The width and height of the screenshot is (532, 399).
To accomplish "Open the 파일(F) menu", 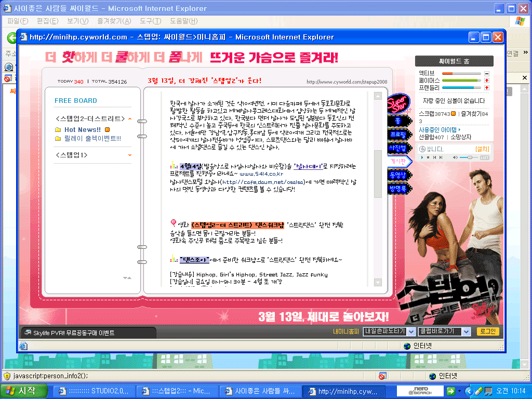I will [18, 21].
